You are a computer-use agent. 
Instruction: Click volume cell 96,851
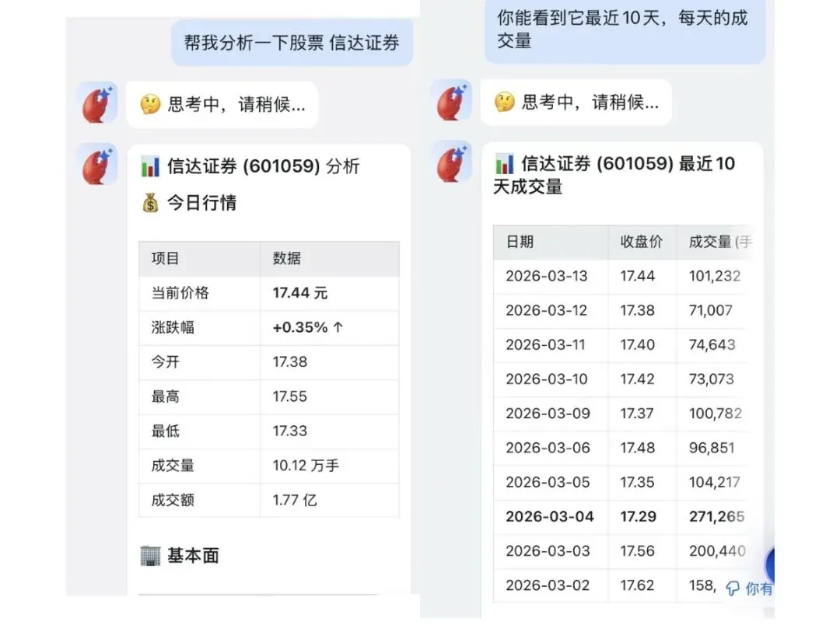(712, 448)
